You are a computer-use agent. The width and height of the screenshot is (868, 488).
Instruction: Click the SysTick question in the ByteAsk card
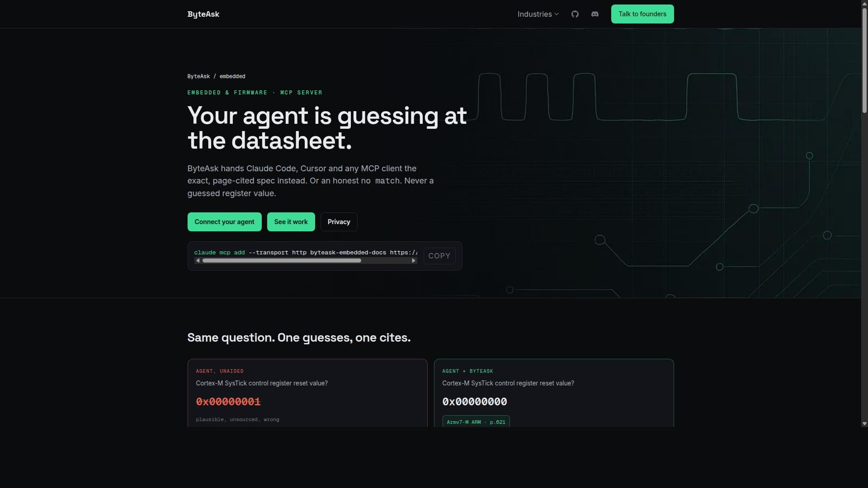point(508,383)
